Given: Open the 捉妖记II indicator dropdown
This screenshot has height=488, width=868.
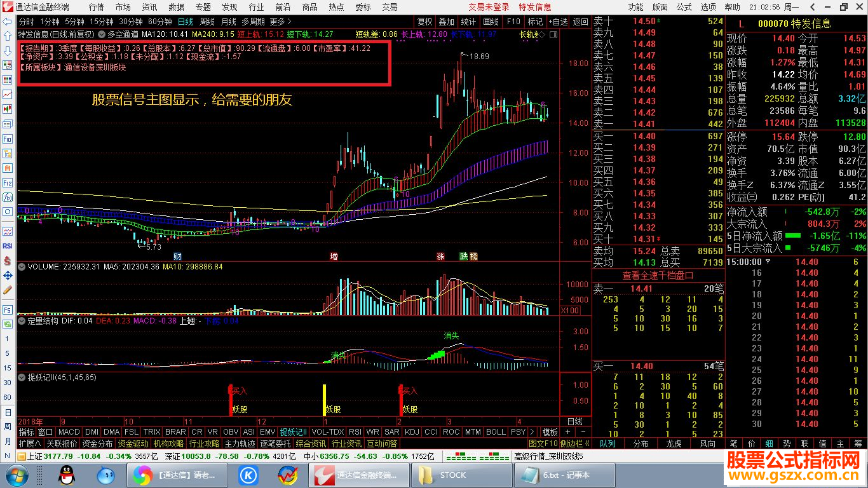Looking at the screenshot, I should (x=22, y=377).
